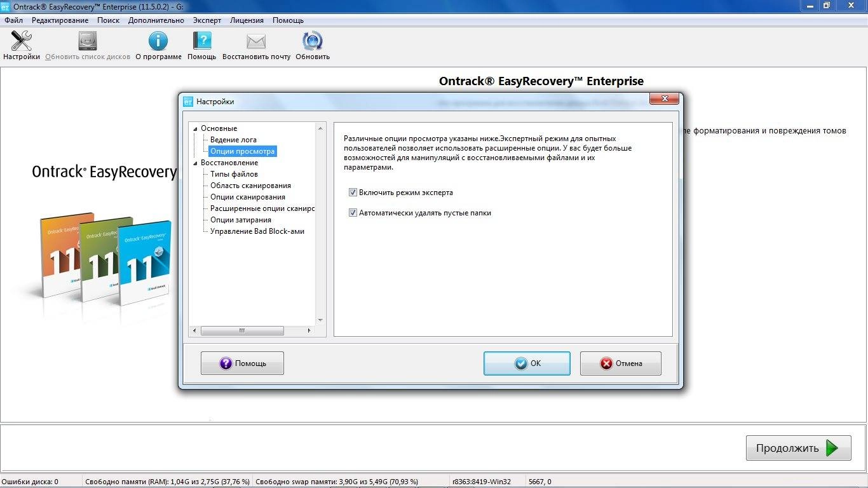The image size is (868, 488).
Task: Open the Файл menu
Action: 13,20
